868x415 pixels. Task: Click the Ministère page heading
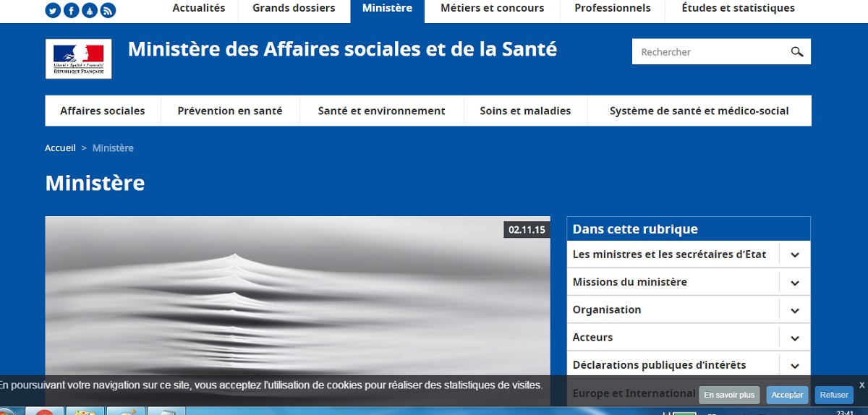coord(95,183)
